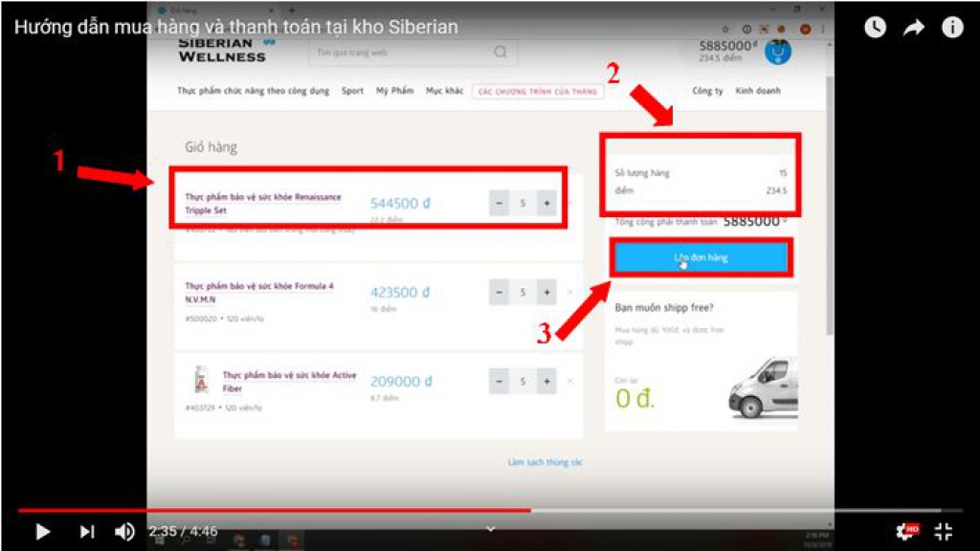Viewport: 980px width, 551px height.
Task: Increase Renaissance Tripple Set quantity
Action: point(546,203)
